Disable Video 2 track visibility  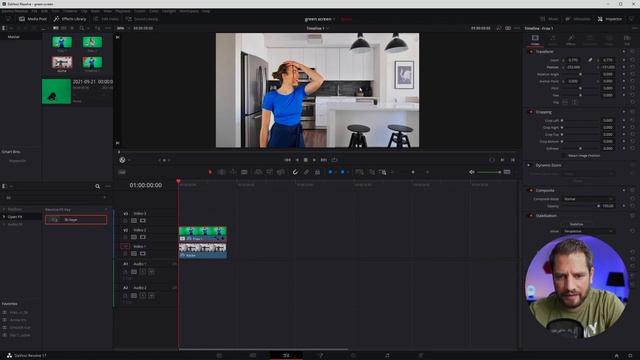pyautogui.click(x=143, y=237)
